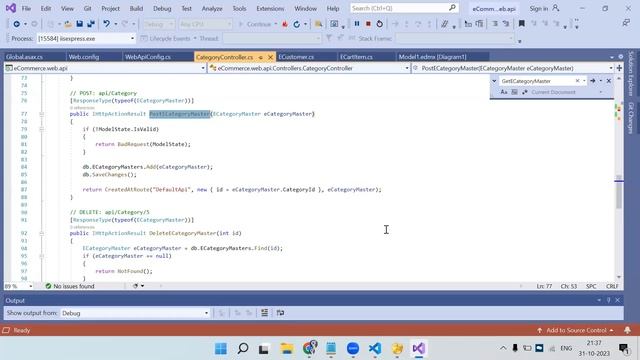The image size is (640, 360).
Task: Open Chrome from the taskbar
Action: 309,349
